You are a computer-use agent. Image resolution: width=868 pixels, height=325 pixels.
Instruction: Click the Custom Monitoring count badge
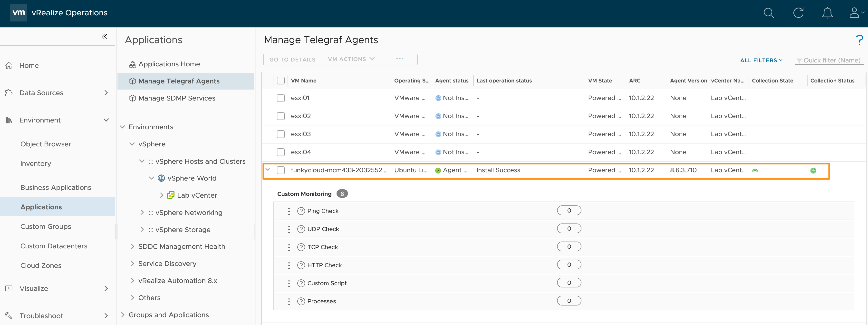(x=342, y=194)
